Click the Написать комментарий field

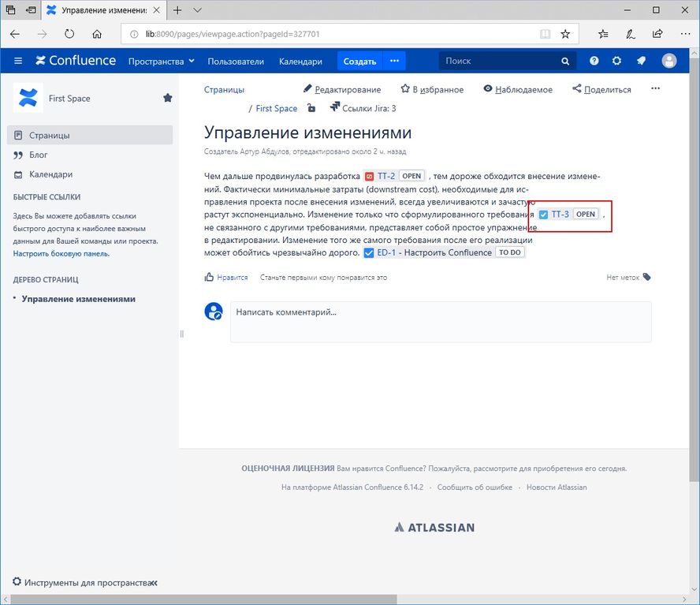[441, 322]
